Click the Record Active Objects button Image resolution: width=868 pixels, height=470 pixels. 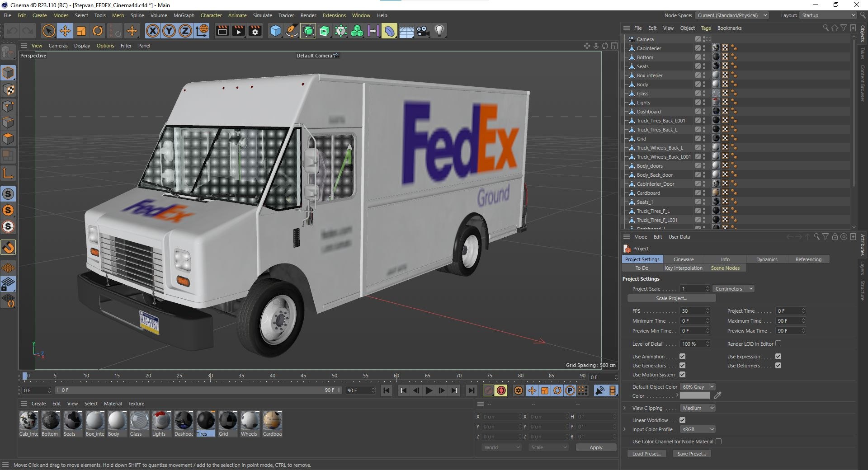click(488, 390)
